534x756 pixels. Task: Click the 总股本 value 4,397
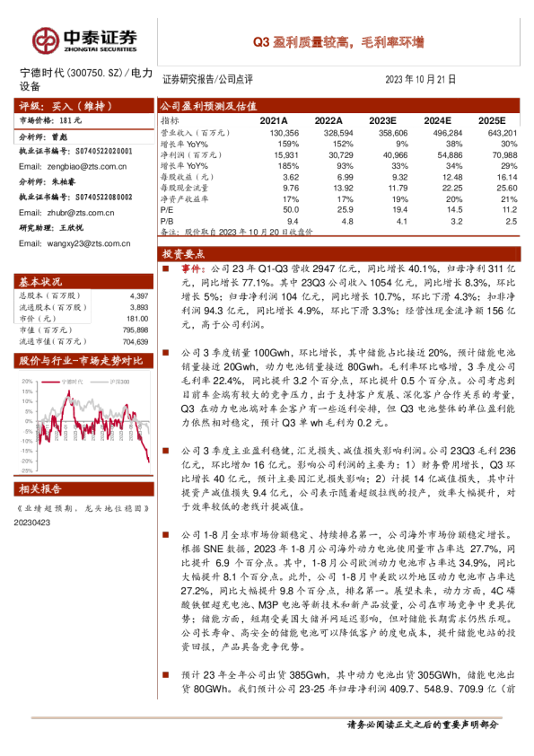(139, 296)
